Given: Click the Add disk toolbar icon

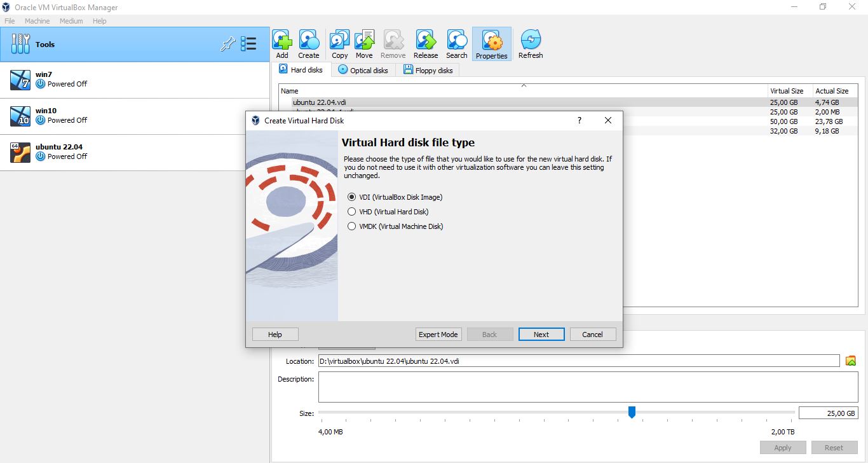Looking at the screenshot, I should click(x=282, y=40).
